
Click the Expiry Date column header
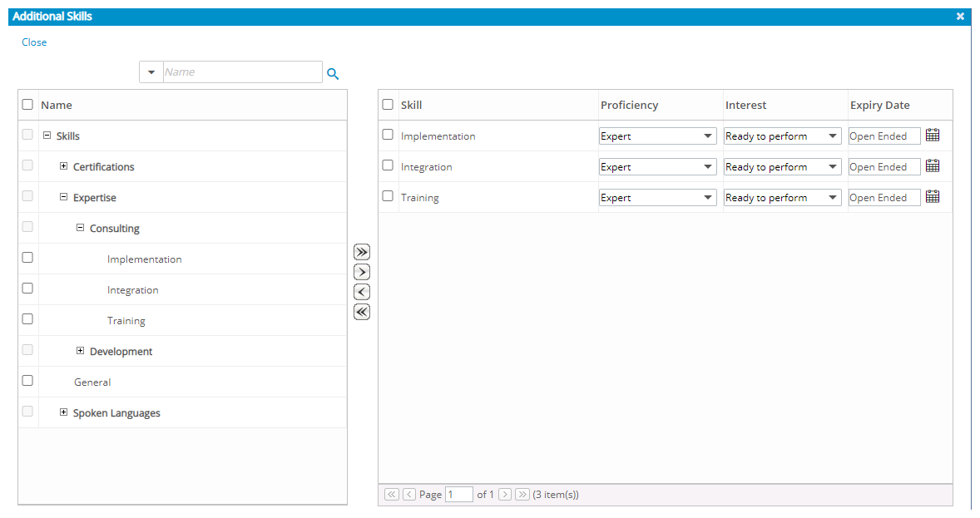pyautogui.click(x=879, y=105)
